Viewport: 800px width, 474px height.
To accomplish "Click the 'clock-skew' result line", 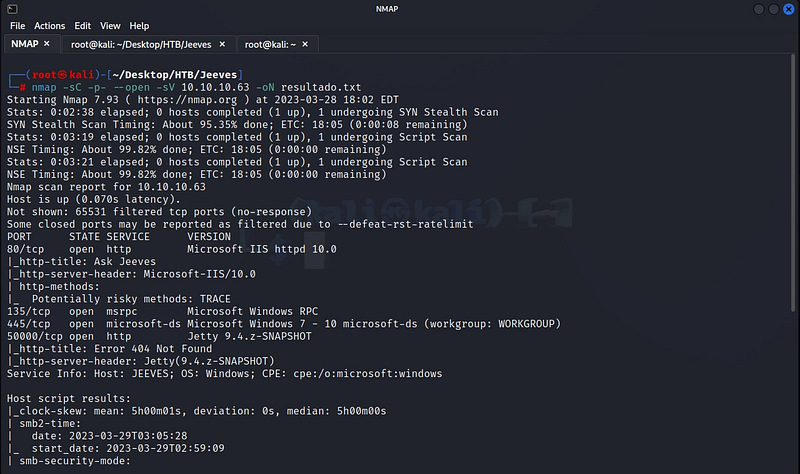I will pos(196,411).
